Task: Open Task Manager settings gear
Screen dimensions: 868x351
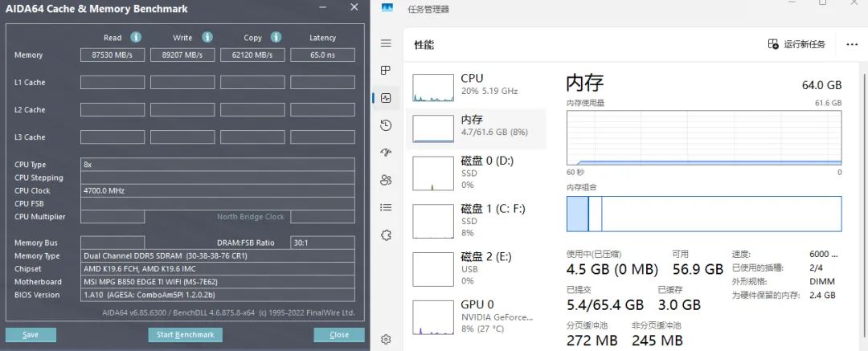Action: [386, 340]
